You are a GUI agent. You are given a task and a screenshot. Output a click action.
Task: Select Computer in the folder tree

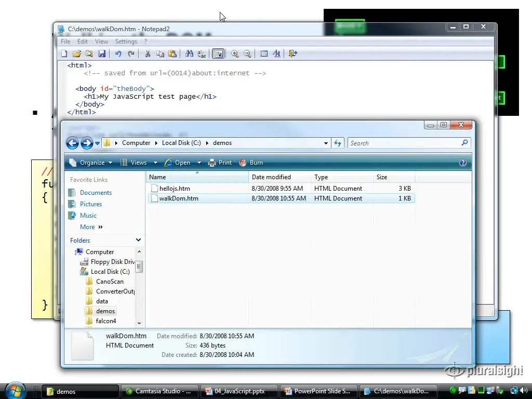click(100, 252)
